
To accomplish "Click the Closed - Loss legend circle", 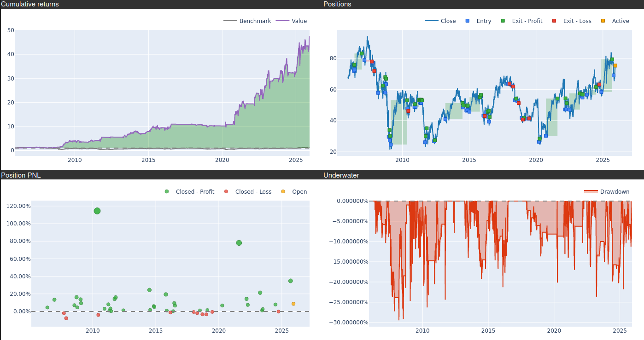I will click(226, 192).
